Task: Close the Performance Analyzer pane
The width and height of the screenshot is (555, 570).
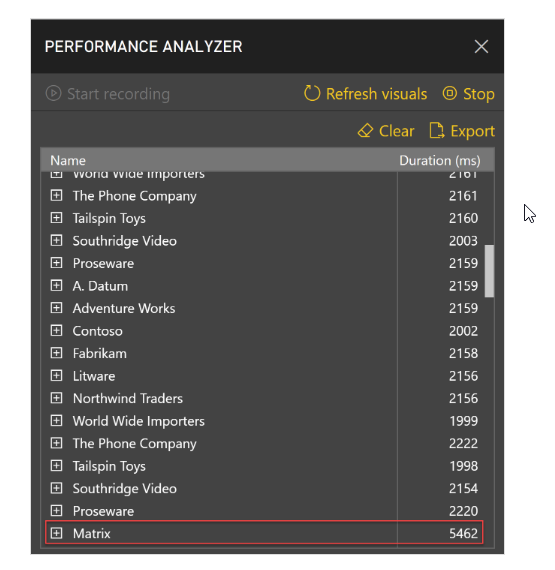Action: [481, 47]
